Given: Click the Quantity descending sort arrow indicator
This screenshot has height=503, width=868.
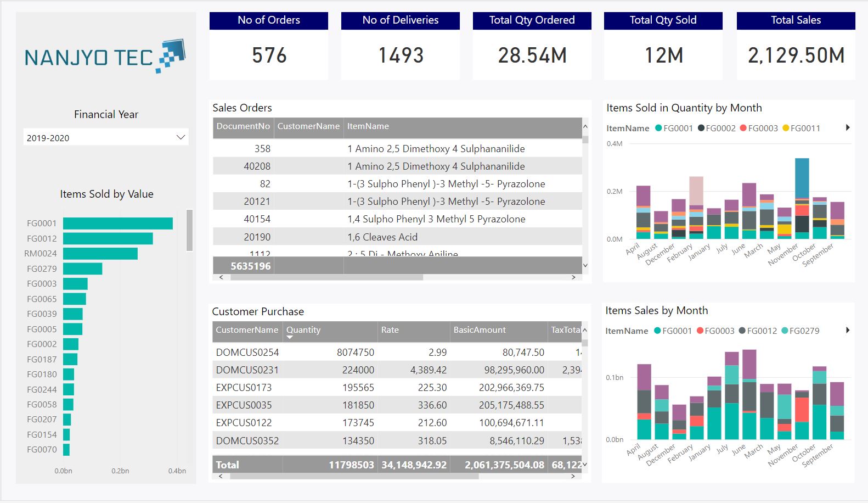Looking at the screenshot, I should 290,337.
